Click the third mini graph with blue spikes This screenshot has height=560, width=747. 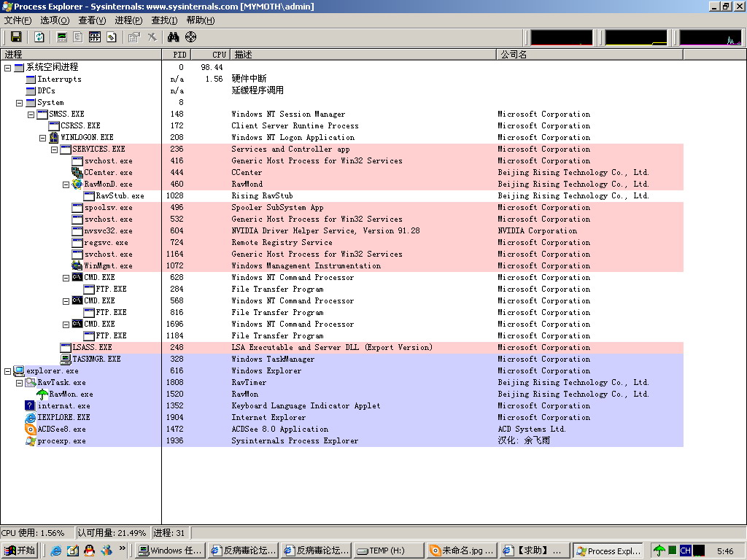coord(710,38)
